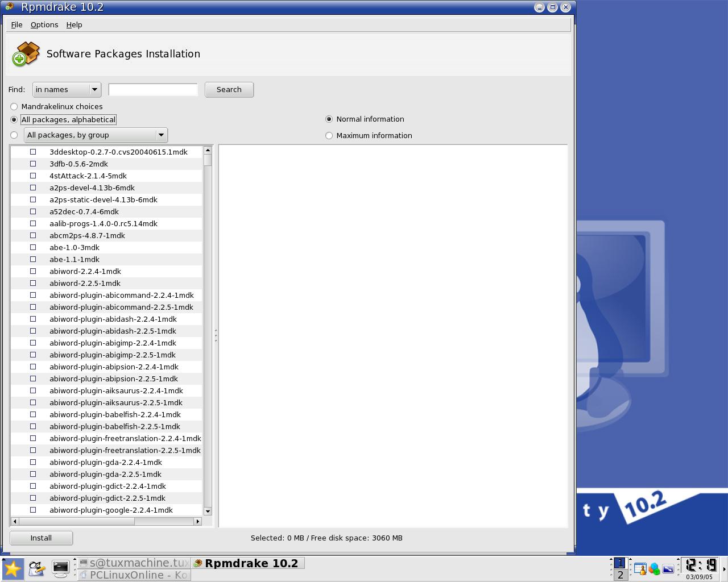Focus the Find search text field
Viewport: 728px width, 582px height.
(153, 90)
